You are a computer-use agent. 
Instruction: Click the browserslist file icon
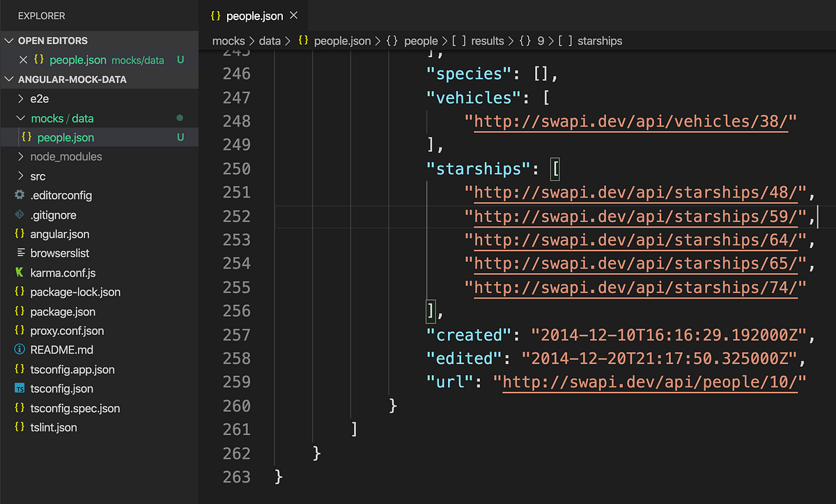20,253
